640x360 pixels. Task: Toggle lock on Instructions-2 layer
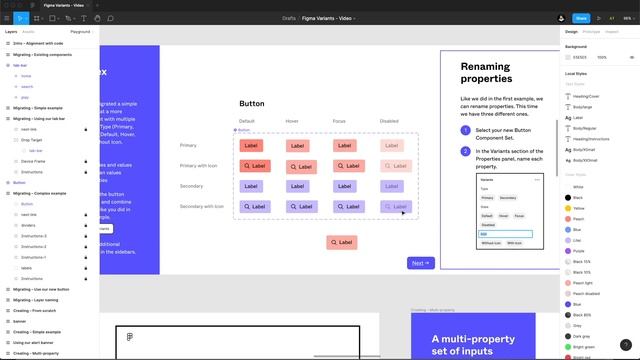click(x=86, y=247)
